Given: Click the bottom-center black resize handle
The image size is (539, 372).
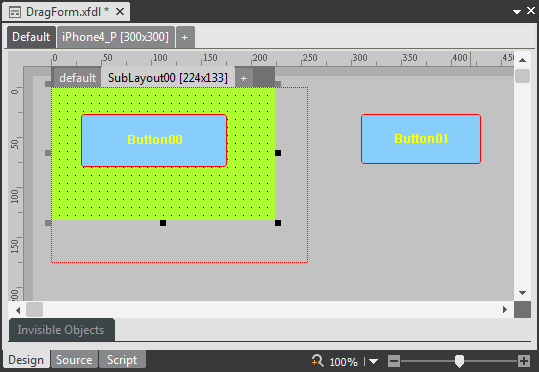Looking at the screenshot, I should coord(163,223).
